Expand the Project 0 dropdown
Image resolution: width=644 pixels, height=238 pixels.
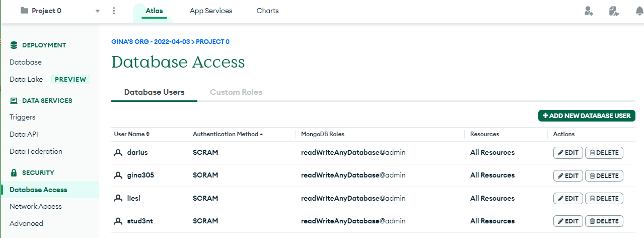tap(97, 11)
